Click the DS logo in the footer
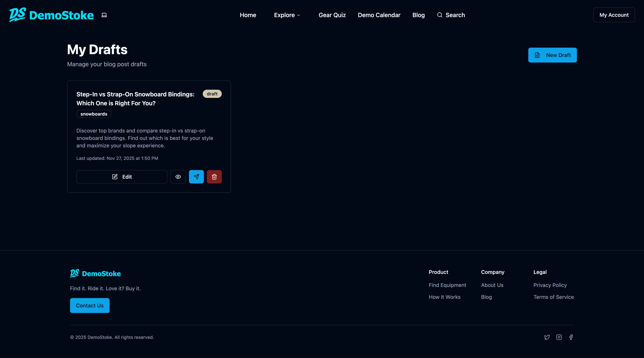The image size is (644, 358). [x=75, y=273]
